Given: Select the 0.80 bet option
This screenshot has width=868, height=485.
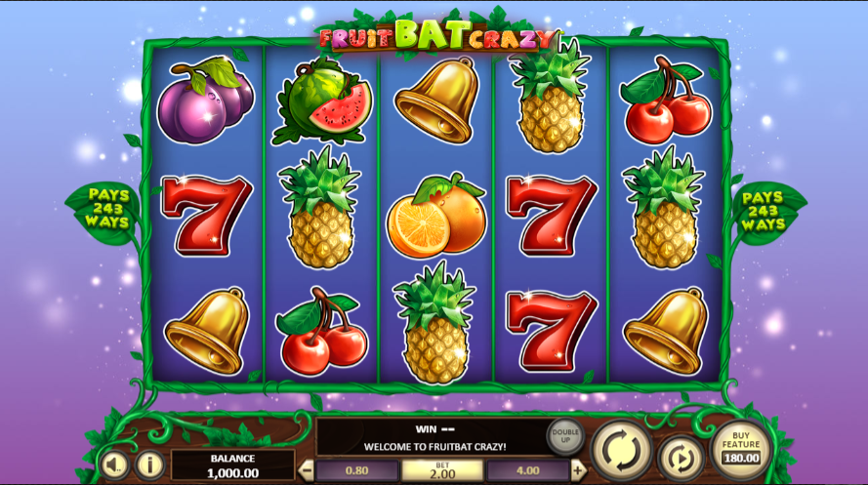Looking at the screenshot, I should pos(357,470).
